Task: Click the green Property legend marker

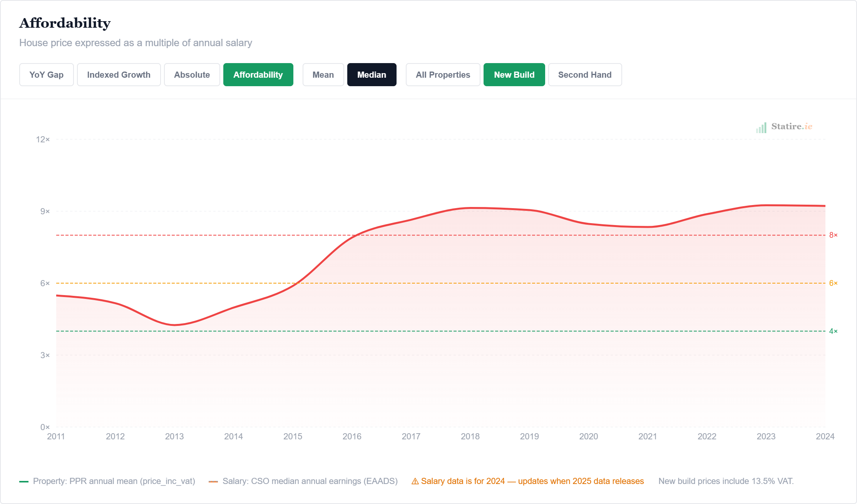Action: tap(24, 481)
